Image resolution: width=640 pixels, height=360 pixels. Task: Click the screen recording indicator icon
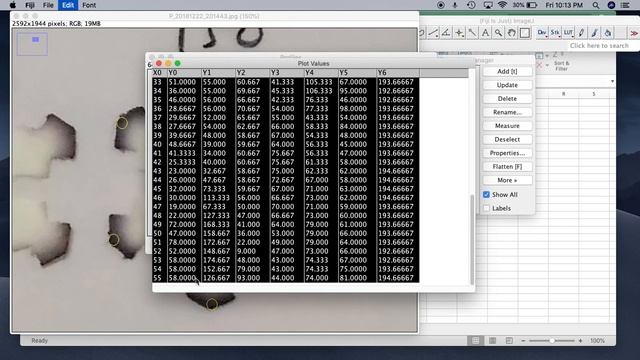[441, 5]
